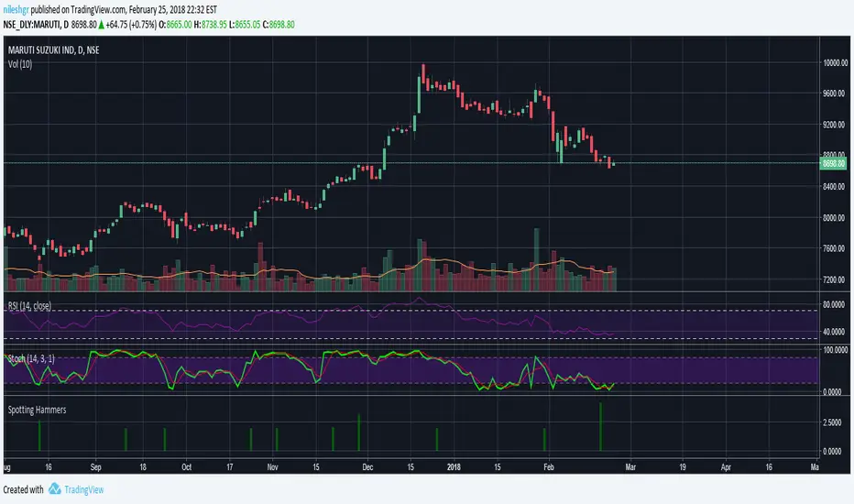Click the NSE_DLY:MARUTI, D symbol header text
This screenshot has height=504, width=854.
point(36,25)
